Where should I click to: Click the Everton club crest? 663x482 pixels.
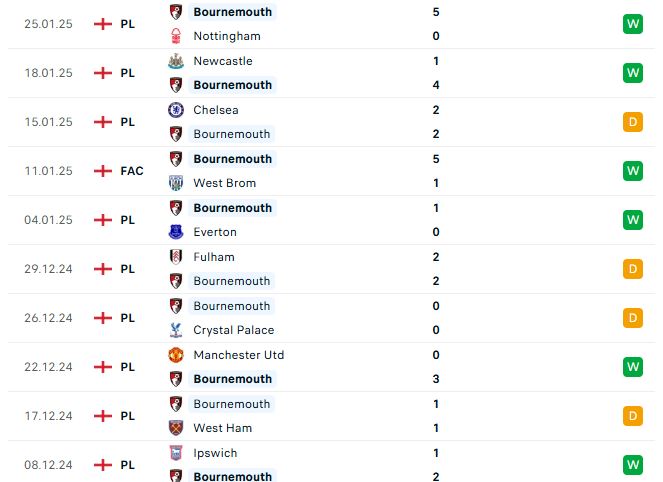coord(176,232)
